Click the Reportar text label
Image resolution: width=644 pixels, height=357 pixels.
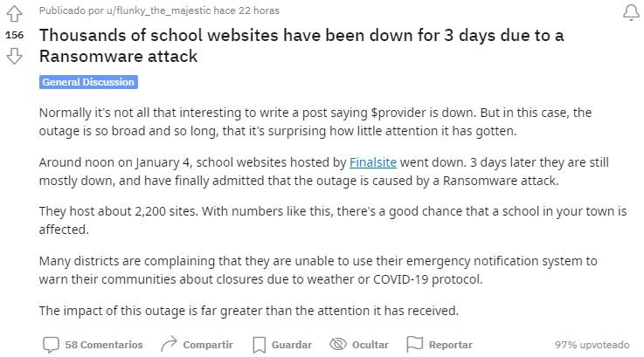pyautogui.click(x=451, y=345)
